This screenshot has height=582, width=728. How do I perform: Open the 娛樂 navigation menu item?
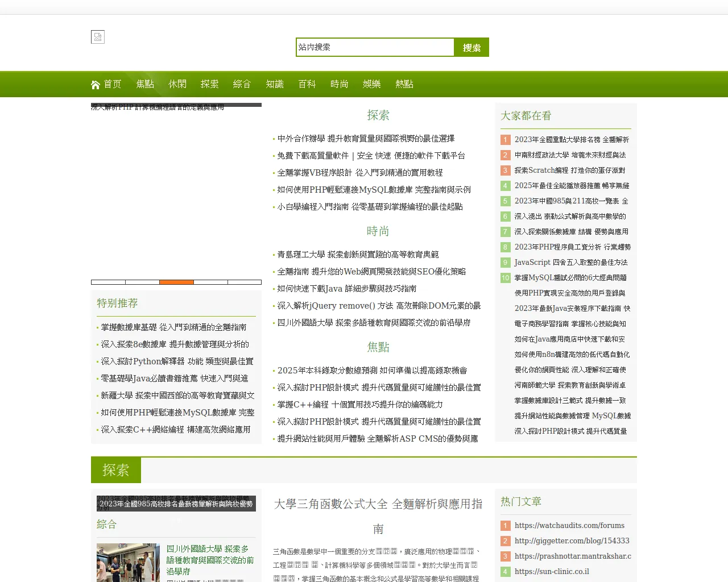pyautogui.click(x=372, y=84)
